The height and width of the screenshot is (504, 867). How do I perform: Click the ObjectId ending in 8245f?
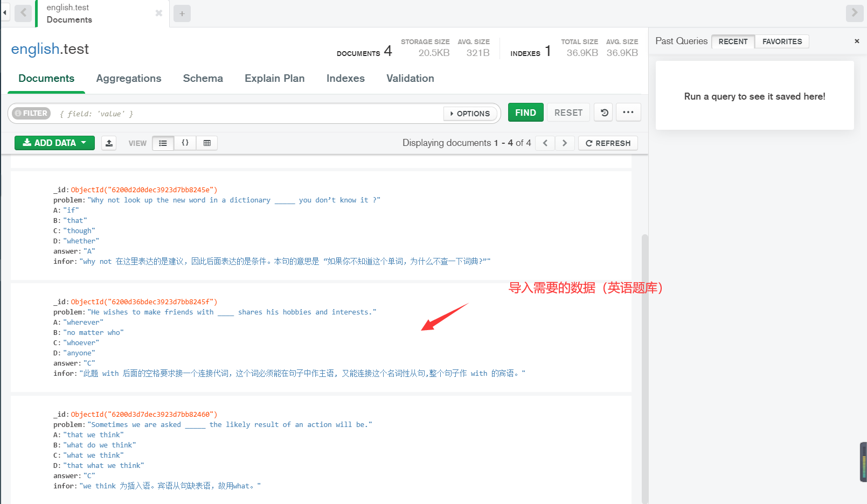(x=144, y=302)
